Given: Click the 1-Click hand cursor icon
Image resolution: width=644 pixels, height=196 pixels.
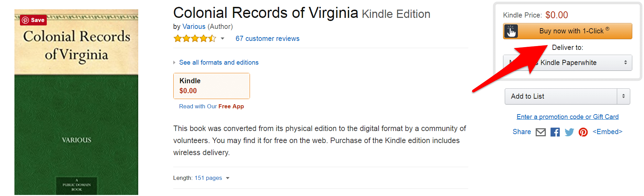Looking at the screenshot, I should tap(511, 31).
